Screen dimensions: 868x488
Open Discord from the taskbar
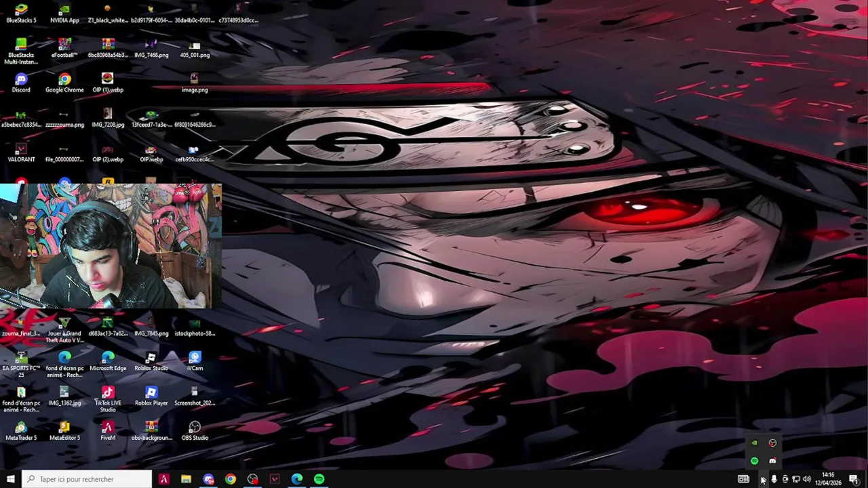[208, 479]
